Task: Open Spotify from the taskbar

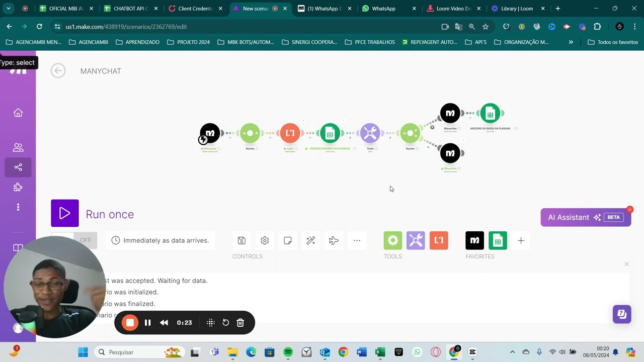Action: point(288,352)
